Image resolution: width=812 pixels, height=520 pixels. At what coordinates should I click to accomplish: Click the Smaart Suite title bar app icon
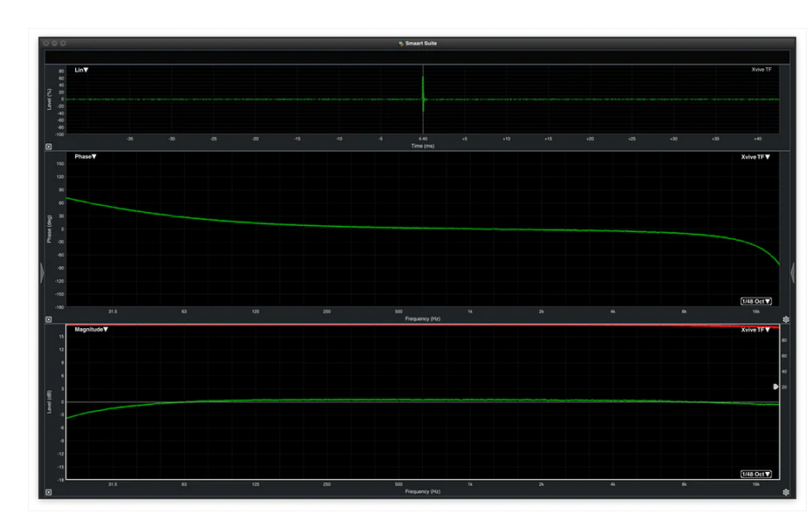pyautogui.click(x=400, y=43)
